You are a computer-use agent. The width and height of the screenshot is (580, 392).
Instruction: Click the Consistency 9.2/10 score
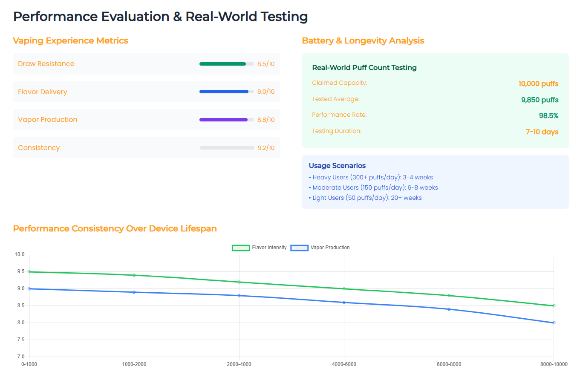[266, 148]
